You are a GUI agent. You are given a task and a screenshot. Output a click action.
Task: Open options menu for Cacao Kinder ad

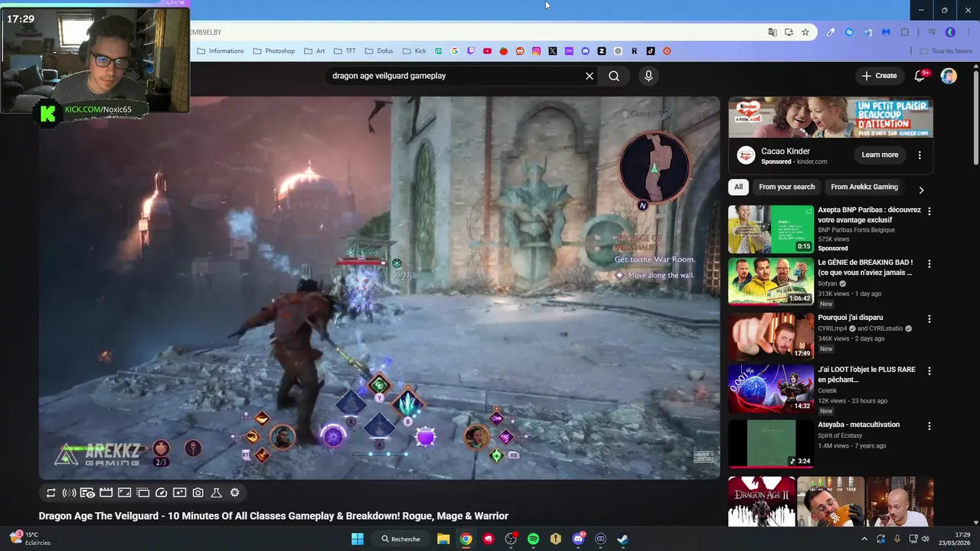920,155
